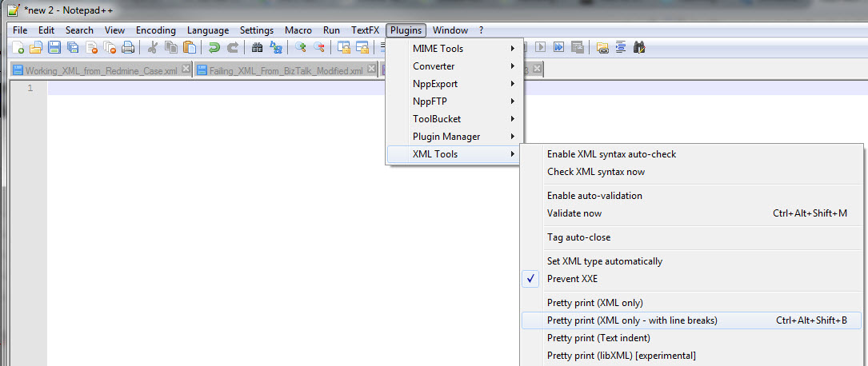
Task: Click the Open file folder icon
Action: (x=35, y=47)
